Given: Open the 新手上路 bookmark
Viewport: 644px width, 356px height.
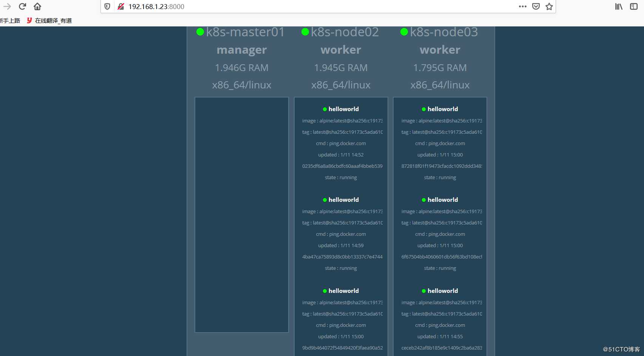Looking at the screenshot, I should click(x=10, y=20).
